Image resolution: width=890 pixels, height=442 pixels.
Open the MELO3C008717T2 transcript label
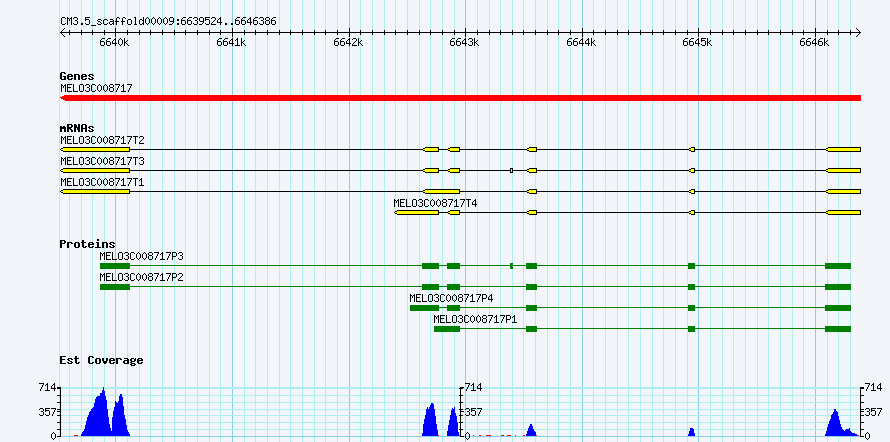tap(102, 140)
